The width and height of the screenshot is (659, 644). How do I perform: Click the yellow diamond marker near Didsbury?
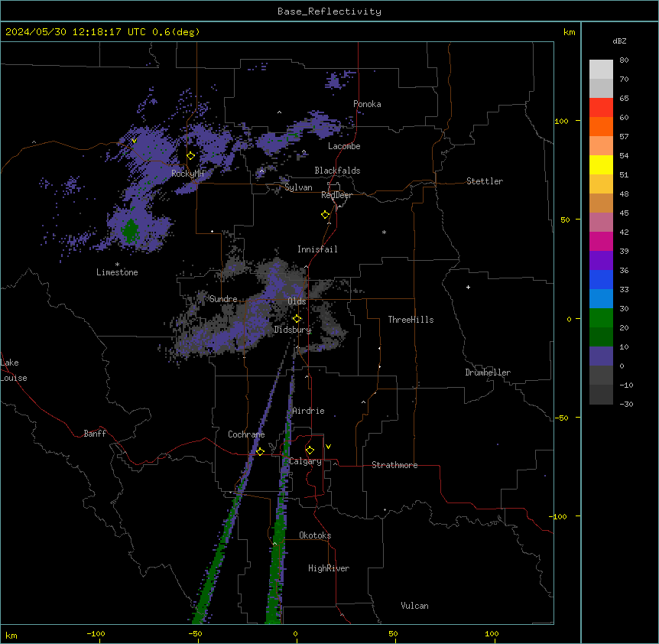tap(297, 319)
